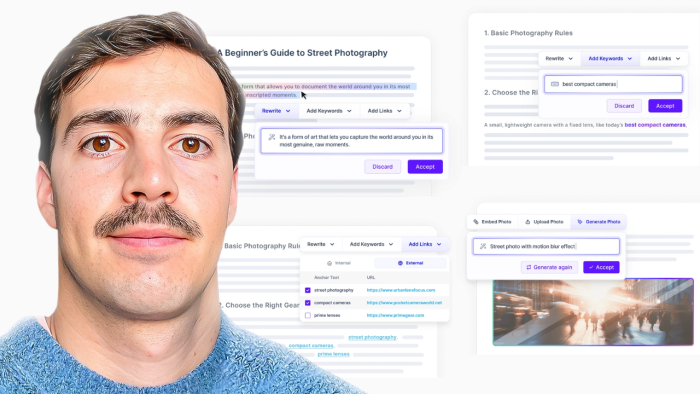Open the pocketcamerasworld.net URL
This screenshot has width=700, height=394.
click(x=404, y=303)
